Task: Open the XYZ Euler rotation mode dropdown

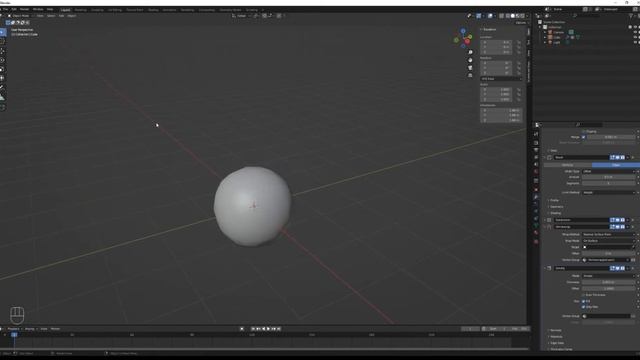Action: pos(501,79)
